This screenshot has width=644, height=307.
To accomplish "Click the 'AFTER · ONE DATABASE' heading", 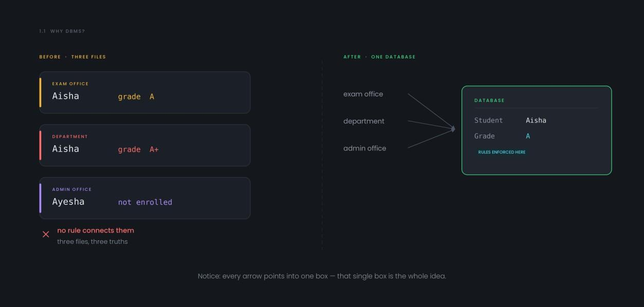I will [379, 57].
